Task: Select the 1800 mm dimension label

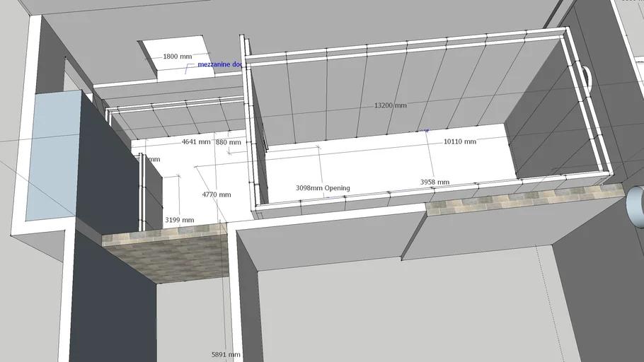Action: (178, 57)
